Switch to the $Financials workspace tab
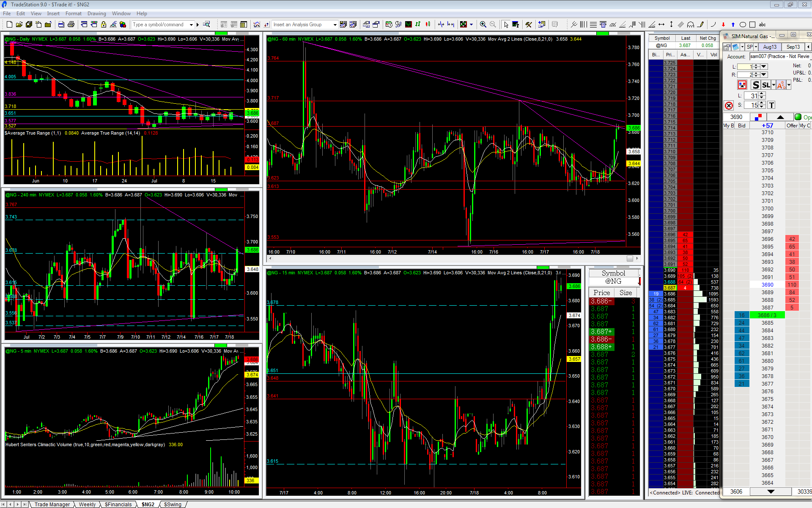The height and width of the screenshot is (508, 812). pos(118,504)
